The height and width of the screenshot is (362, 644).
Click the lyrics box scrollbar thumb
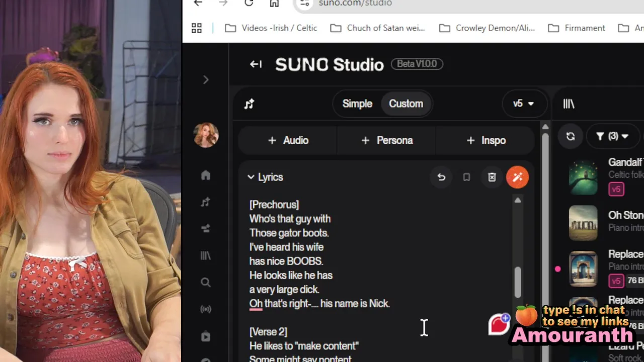pos(518,282)
